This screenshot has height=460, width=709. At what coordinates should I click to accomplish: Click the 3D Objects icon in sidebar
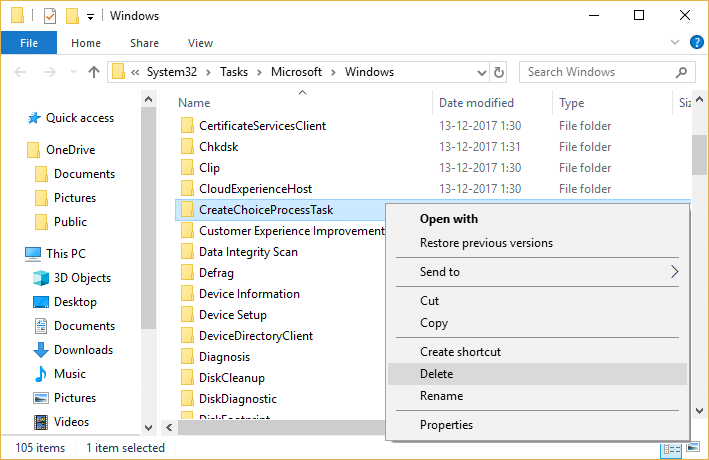pos(41,278)
